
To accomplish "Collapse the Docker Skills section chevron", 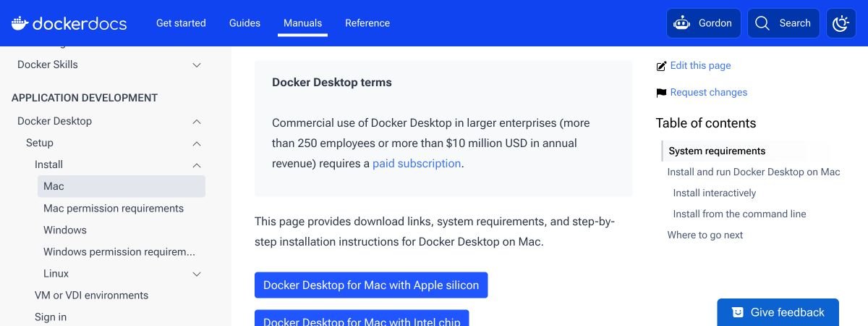I will (197, 65).
